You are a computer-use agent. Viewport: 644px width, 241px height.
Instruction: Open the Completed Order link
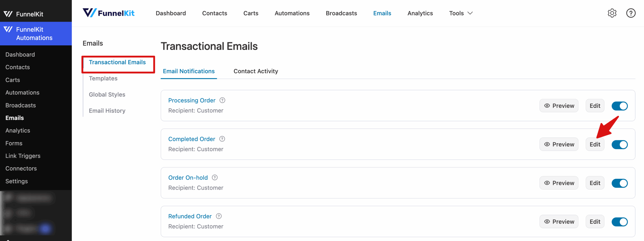191,139
